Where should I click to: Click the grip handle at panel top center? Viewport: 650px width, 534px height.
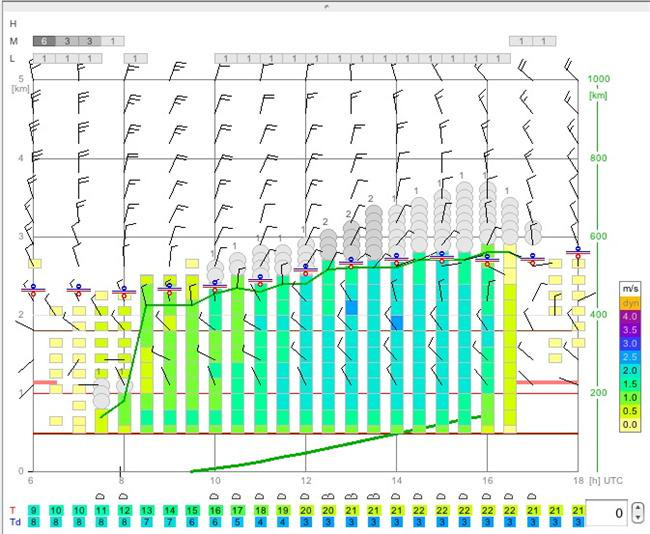326,6
